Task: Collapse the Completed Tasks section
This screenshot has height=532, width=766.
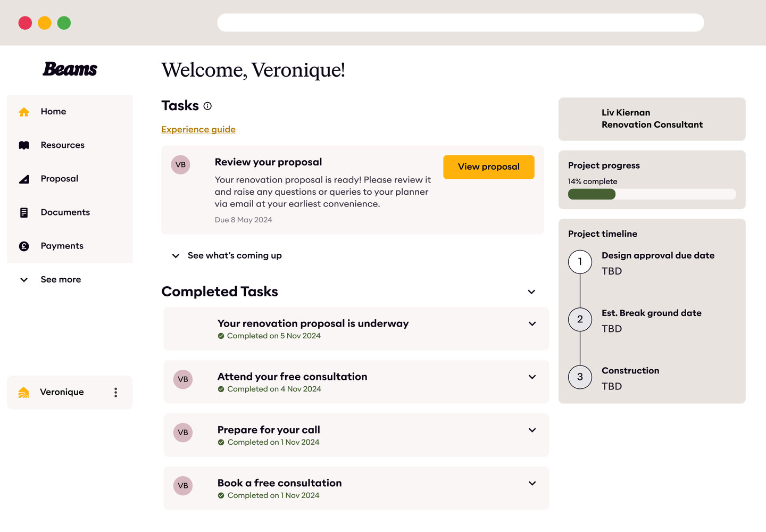Action: pyautogui.click(x=531, y=292)
